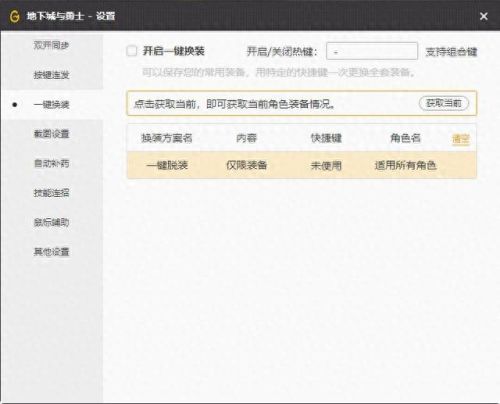Click the yellow G logo icon
The height and width of the screenshot is (404, 500).
click(15, 16)
